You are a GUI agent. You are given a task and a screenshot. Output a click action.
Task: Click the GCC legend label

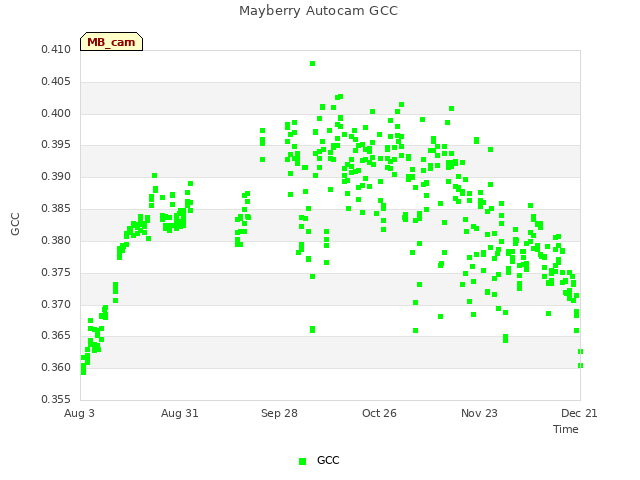[x=328, y=460]
